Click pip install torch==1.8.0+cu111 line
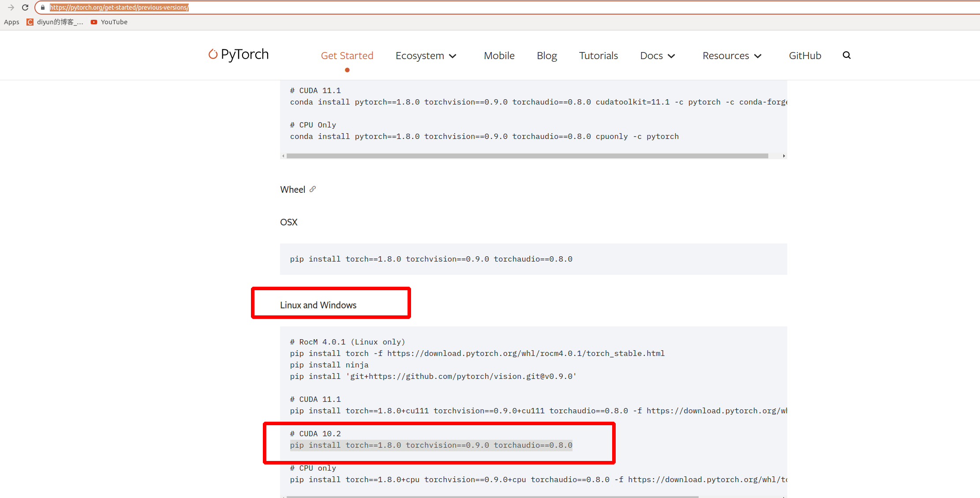Screen dimensions: 980x498 coord(538,411)
